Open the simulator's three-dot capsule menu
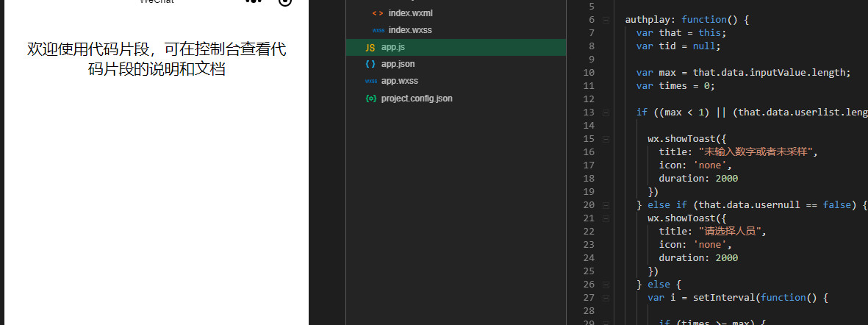This screenshot has height=325, width=868. [254, 2]
